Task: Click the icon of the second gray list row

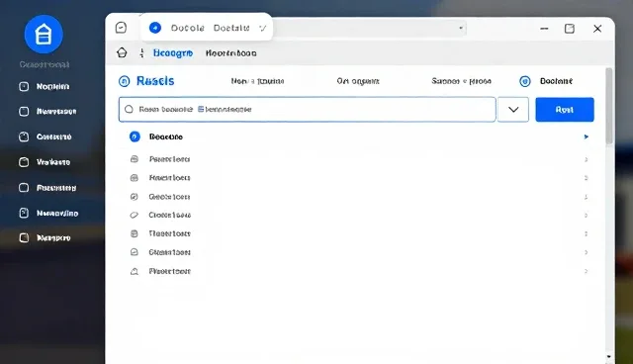Action: coord(135,178)
